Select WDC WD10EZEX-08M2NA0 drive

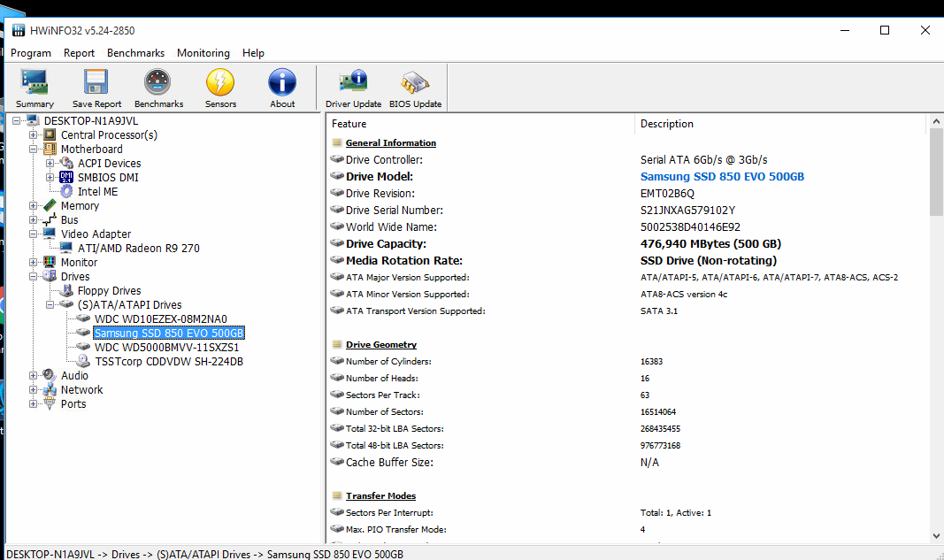[161, 319]
